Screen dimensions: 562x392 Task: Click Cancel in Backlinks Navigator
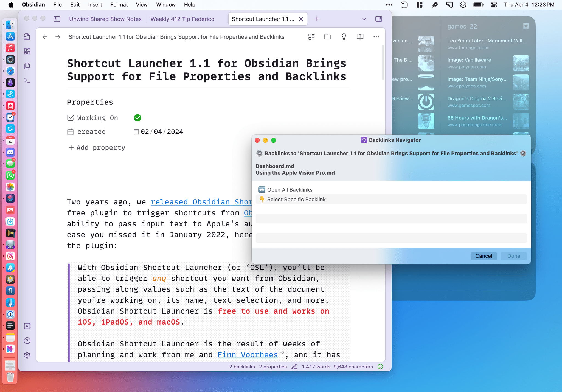point(484,256)
